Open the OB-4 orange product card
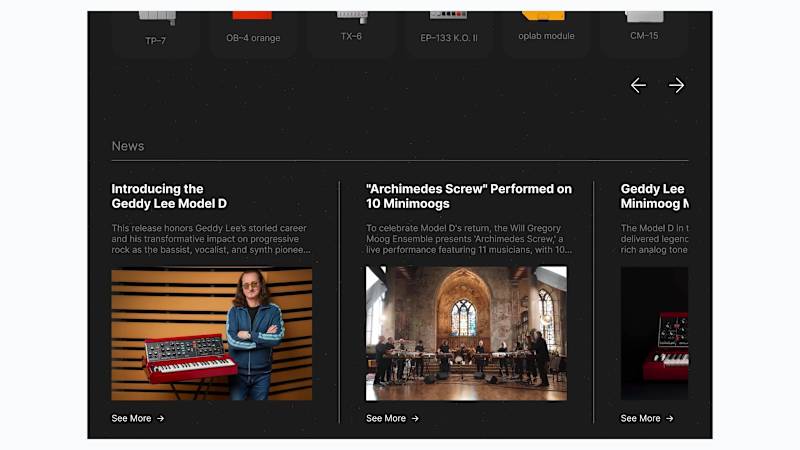 (253, 34)
